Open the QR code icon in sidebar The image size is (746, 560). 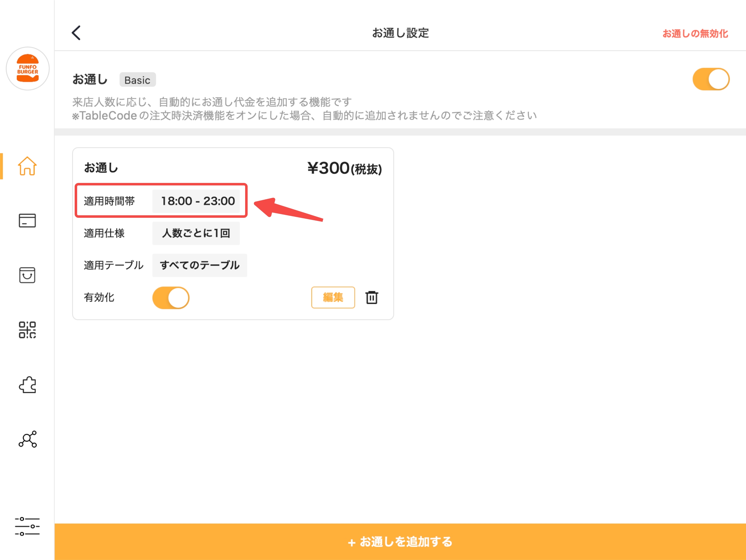(27, 329)
